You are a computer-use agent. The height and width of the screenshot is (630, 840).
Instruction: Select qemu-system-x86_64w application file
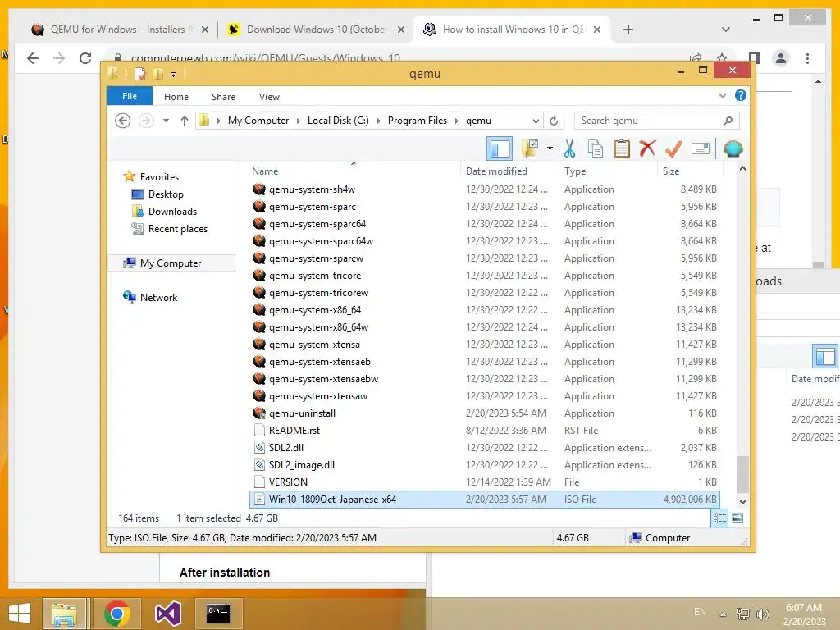[x=485, y=326]
